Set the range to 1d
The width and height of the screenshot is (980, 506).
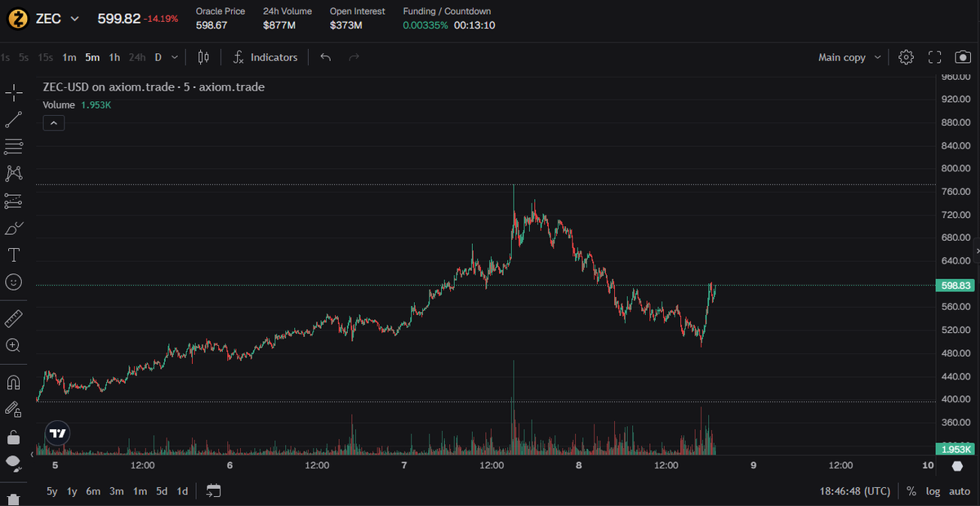click(x=182, y=490)
